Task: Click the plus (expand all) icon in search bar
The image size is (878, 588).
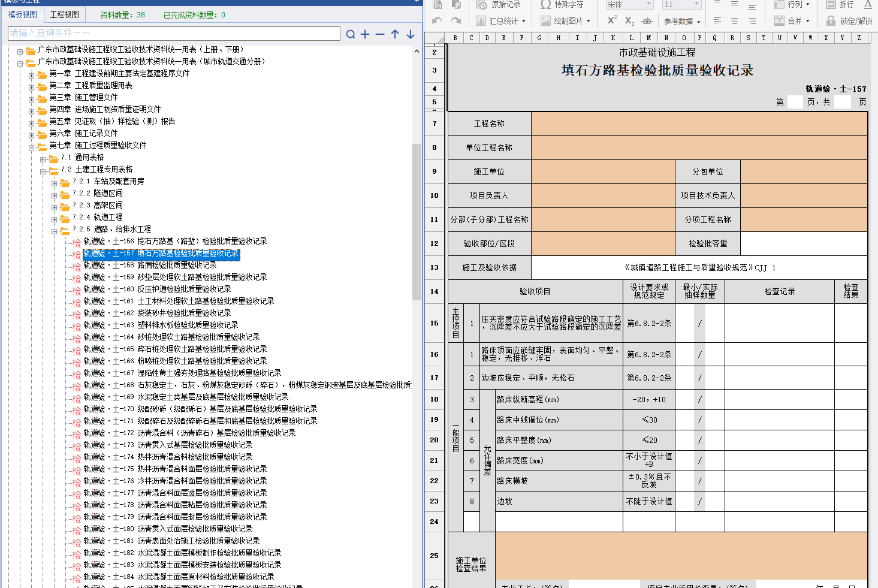Action: (365, 34)
